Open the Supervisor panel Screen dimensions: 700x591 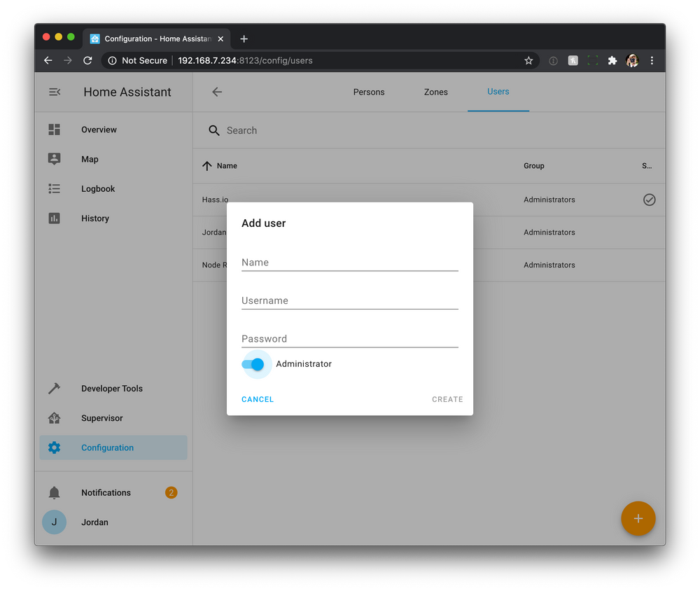(x=102, y=417)
